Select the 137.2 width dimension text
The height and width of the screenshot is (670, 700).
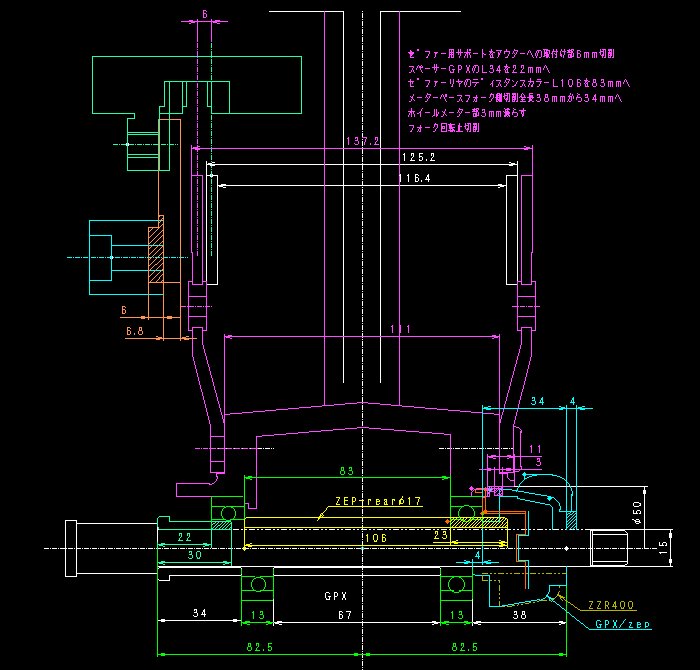click(363, 141)
